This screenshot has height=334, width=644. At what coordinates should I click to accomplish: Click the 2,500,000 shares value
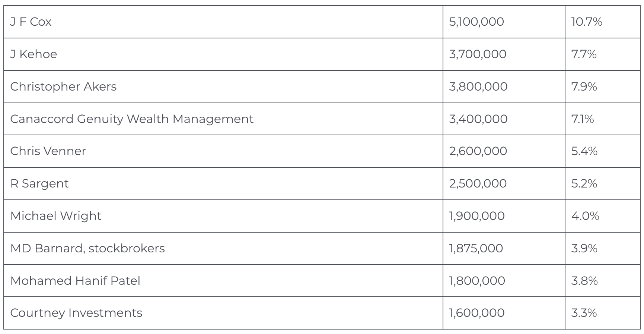478,183
